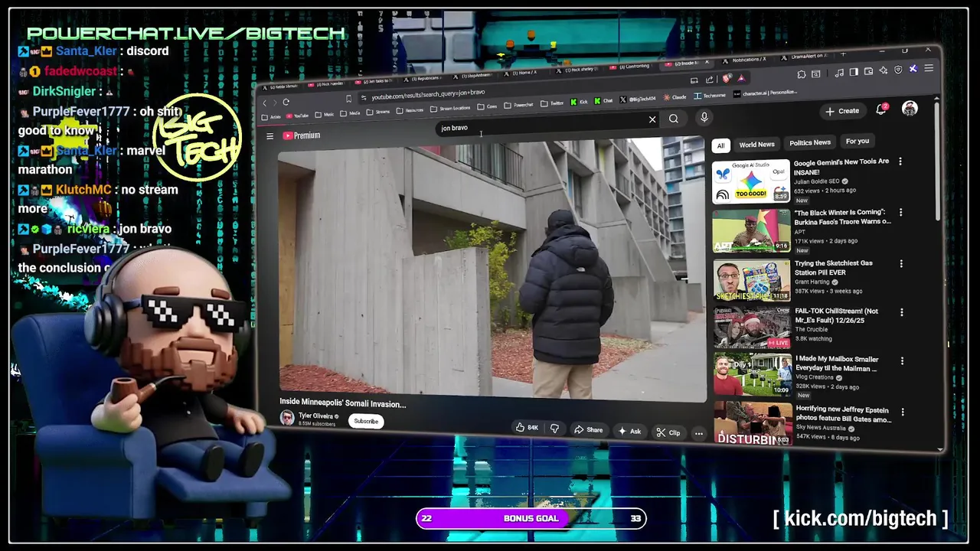This screenshot has width=980, height=551.
Task: Open the YouTube hamburger guide menu
Action: point(269,136)
